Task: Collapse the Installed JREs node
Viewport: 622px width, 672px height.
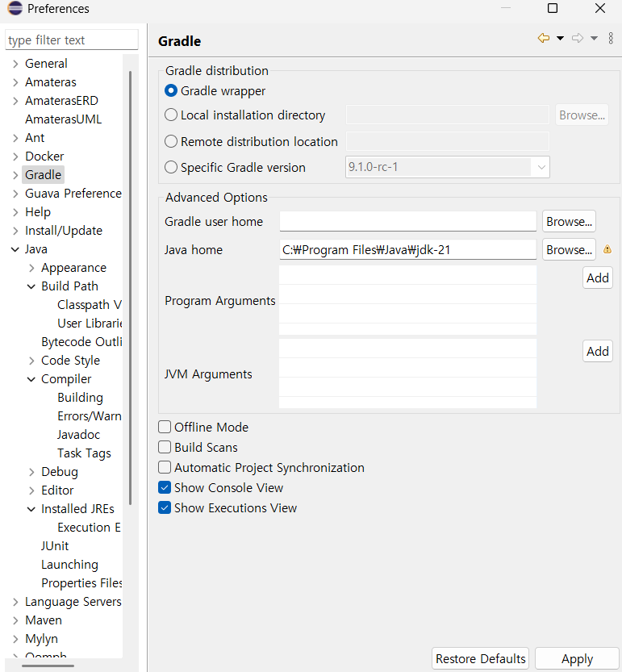Action: tap(31, 509)
